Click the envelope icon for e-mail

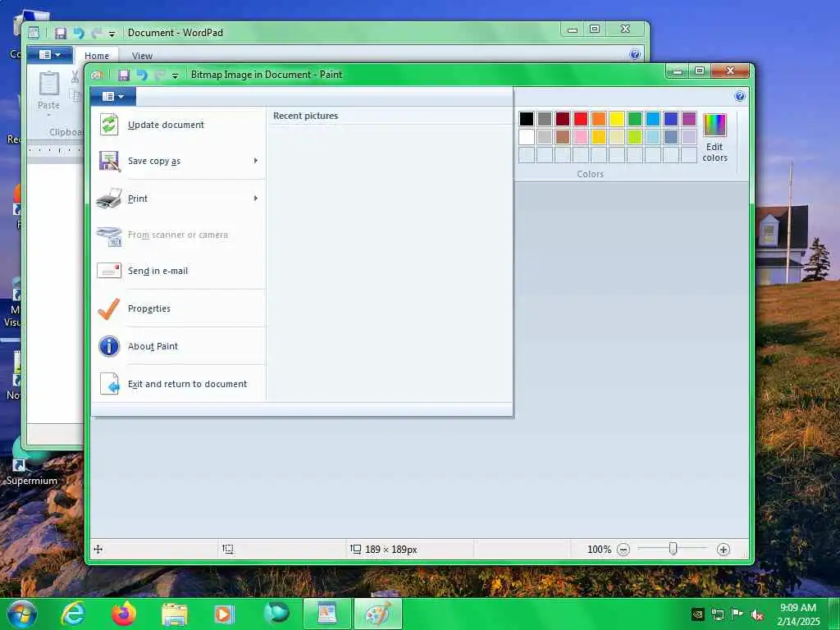click(109, 271)
